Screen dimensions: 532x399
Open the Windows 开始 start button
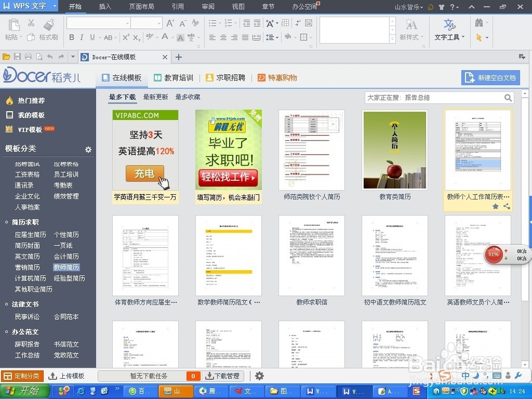(x=24, y=391)
